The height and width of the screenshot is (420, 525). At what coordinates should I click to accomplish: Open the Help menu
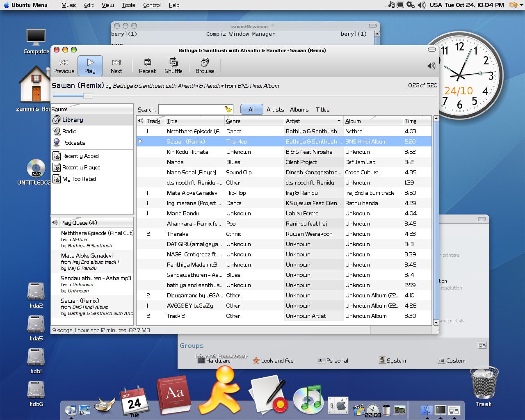click(174, 5)
